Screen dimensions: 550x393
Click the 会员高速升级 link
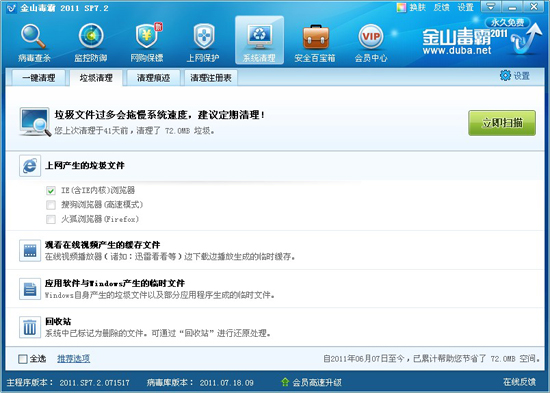coord(317,382)
